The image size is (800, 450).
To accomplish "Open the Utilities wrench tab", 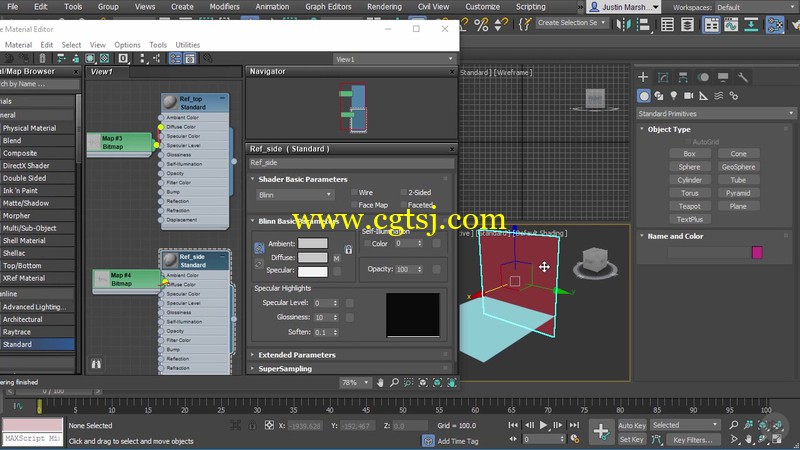I will tap(743, 77).
